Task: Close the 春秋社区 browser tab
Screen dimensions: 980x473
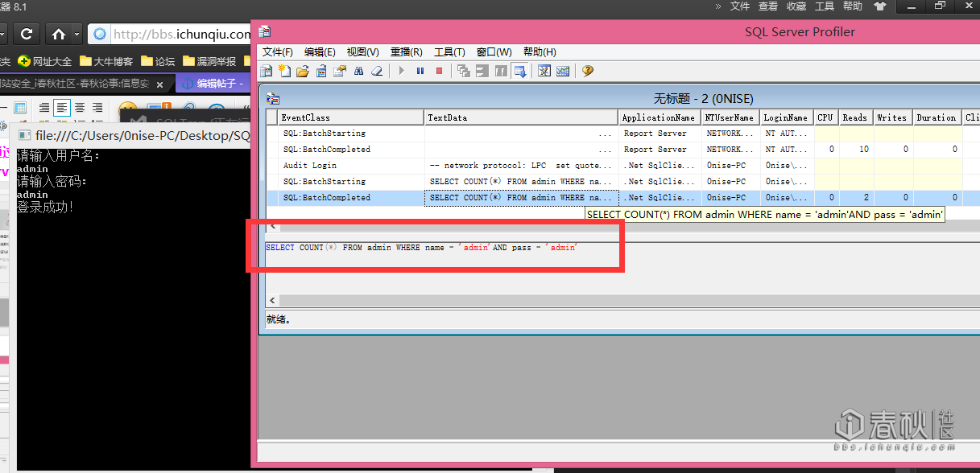Action: [159, 84]
